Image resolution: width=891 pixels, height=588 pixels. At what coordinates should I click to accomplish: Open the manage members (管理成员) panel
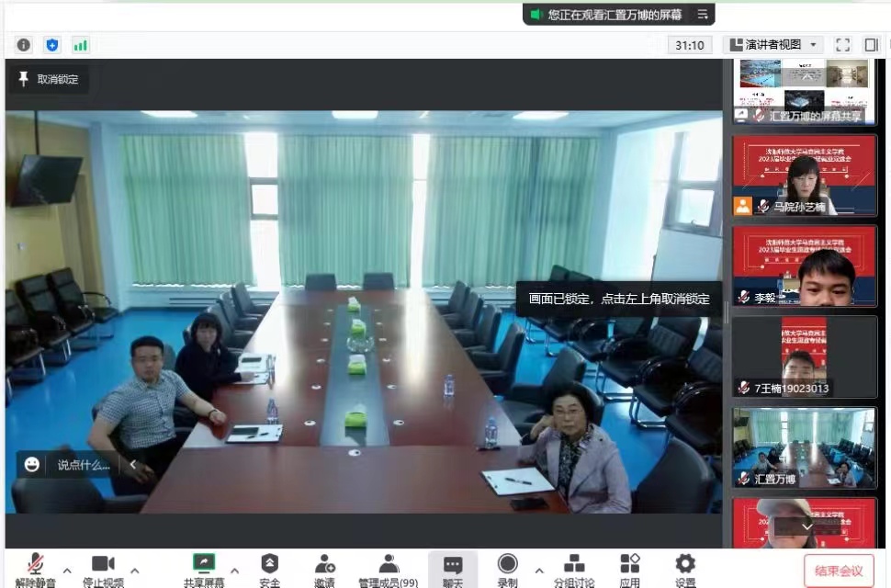[x=388, y=567]
